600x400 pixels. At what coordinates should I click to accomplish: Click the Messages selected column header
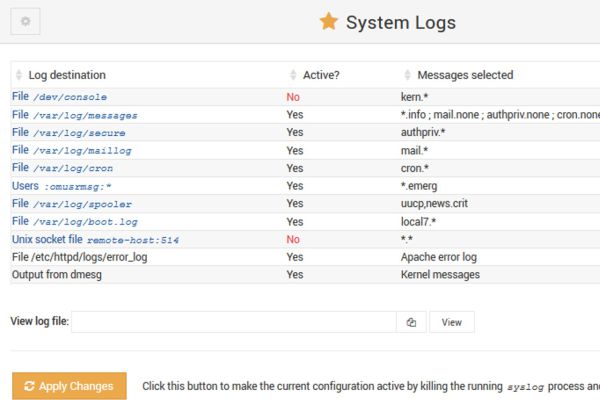pyautogui.click(x=465, y=75)
